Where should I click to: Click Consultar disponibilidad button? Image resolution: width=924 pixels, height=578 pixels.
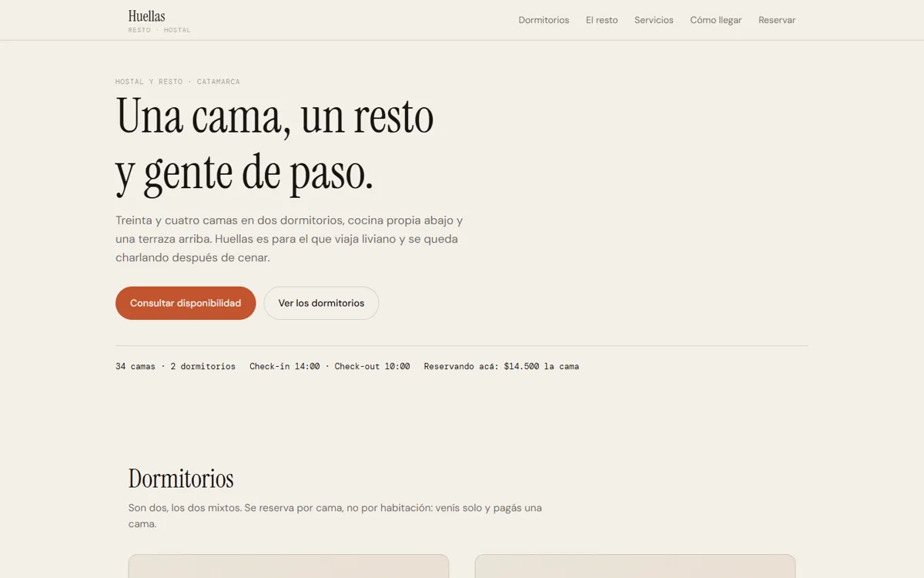coord(186,303)
